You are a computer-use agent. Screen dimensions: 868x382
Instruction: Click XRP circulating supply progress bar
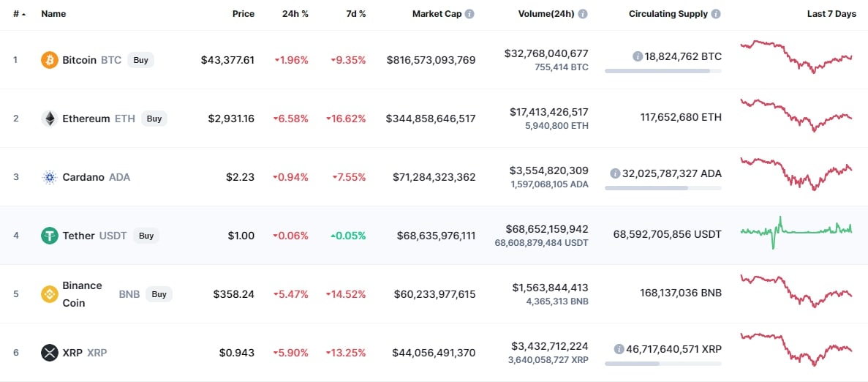(x=663, y=364)
